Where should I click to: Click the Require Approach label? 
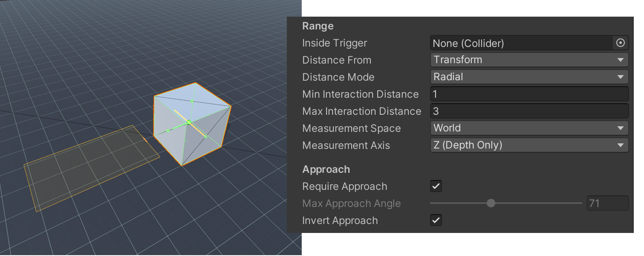point(345,186)
